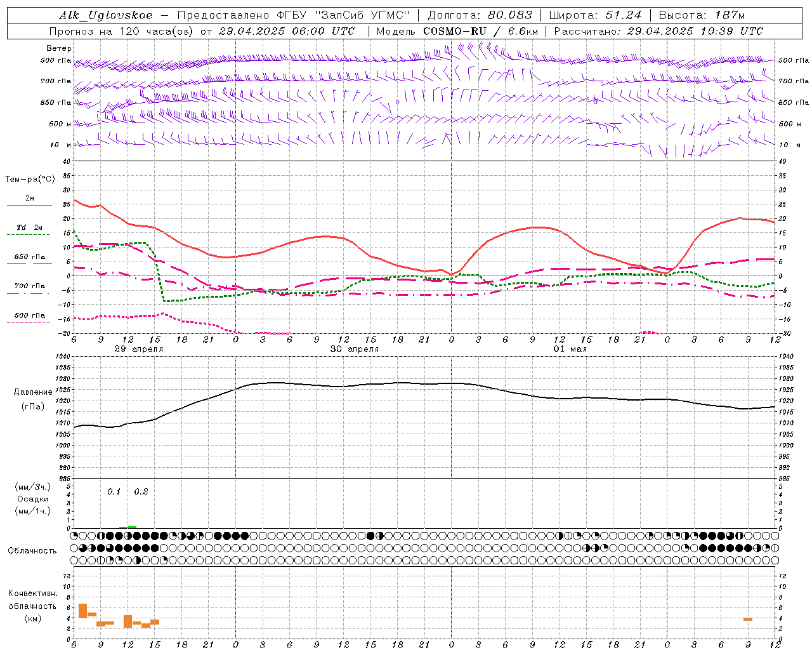The image size is (812, 650).
Task: Click the 30 апреля date label
Action: pyautogui.click(x=354, y=349)
